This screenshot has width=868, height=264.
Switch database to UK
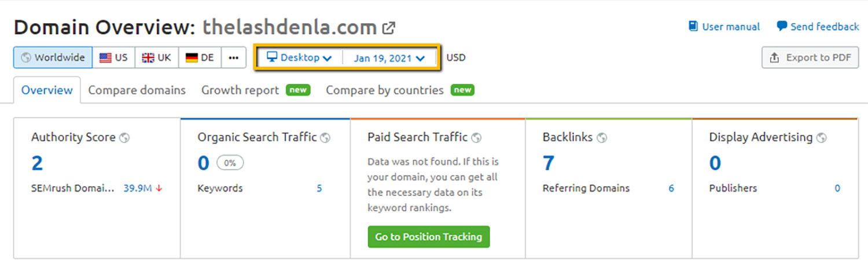click(157, 58)
